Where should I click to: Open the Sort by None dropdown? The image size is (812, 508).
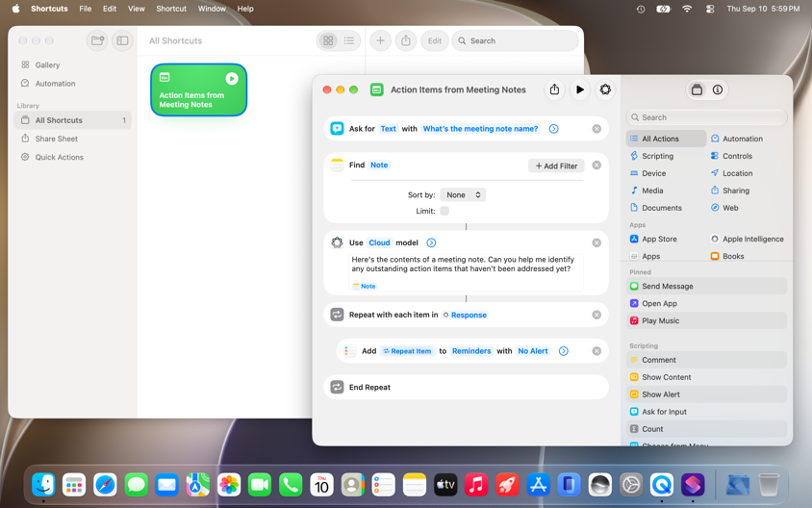click(463, 195)
